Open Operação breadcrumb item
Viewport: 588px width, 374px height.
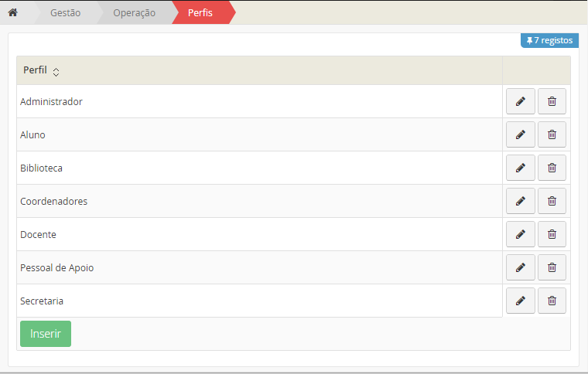(134, 12)
